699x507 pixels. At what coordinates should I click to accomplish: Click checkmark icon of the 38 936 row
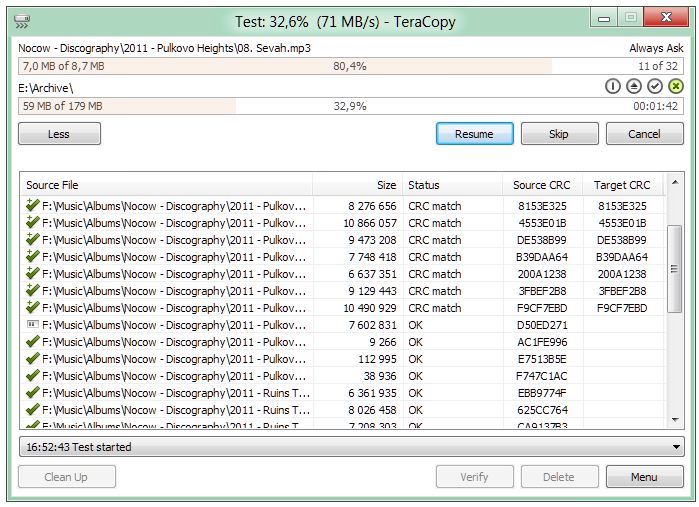click(33, 375)
